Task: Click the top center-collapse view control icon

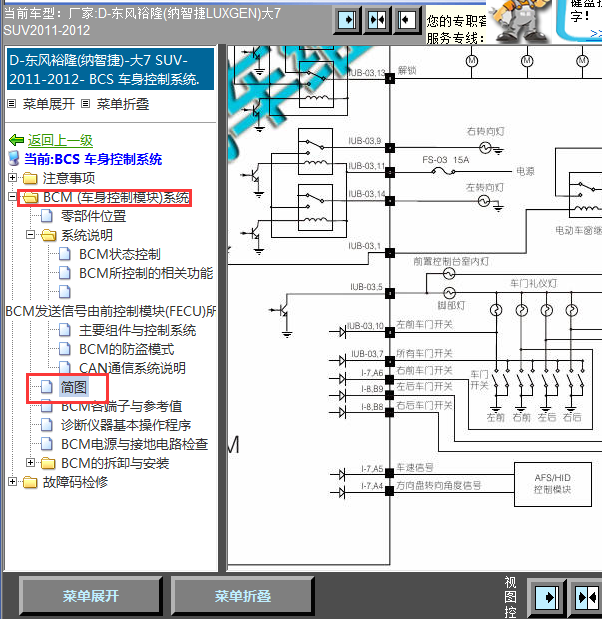Action: point(377,20)
